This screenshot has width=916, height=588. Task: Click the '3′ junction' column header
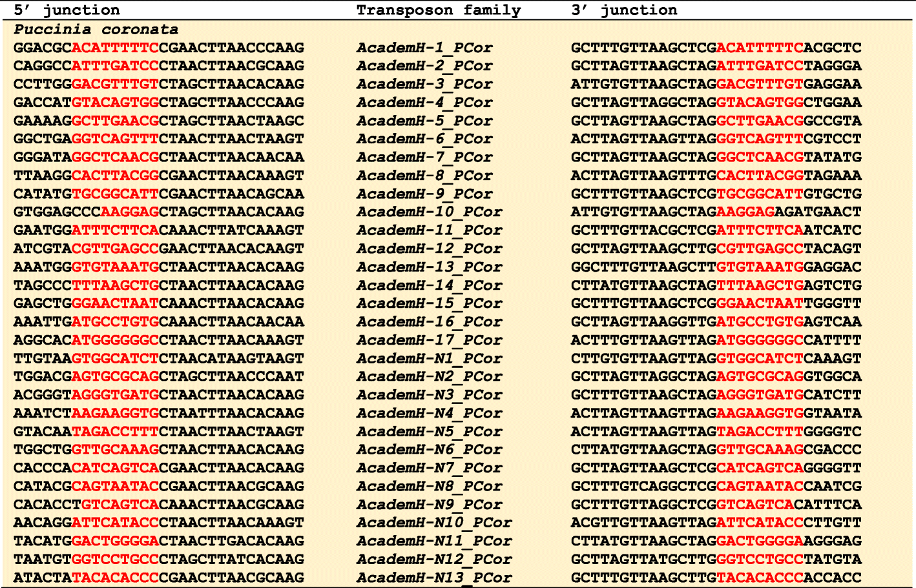pos(624,10)
